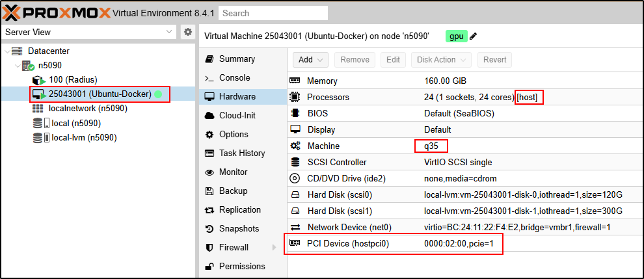Click the SCSI Controller database icon
This screenshot has width=644, height=279.
(x=295, y=163)
